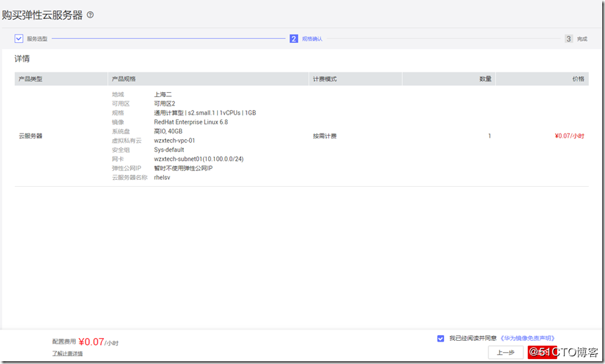Click the 按需计费 billing mode cell
Image resolution: width=605 pixels, height=364 pixels.
(325, 136)
